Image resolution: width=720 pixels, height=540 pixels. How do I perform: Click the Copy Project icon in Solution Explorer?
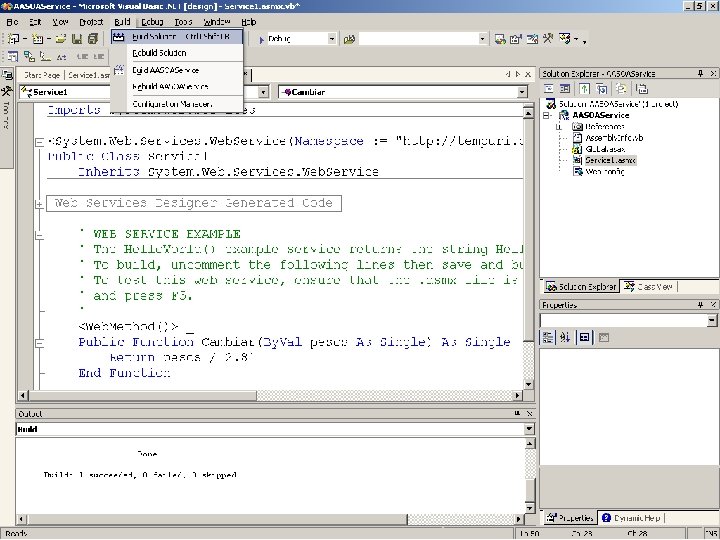(602, 89)
